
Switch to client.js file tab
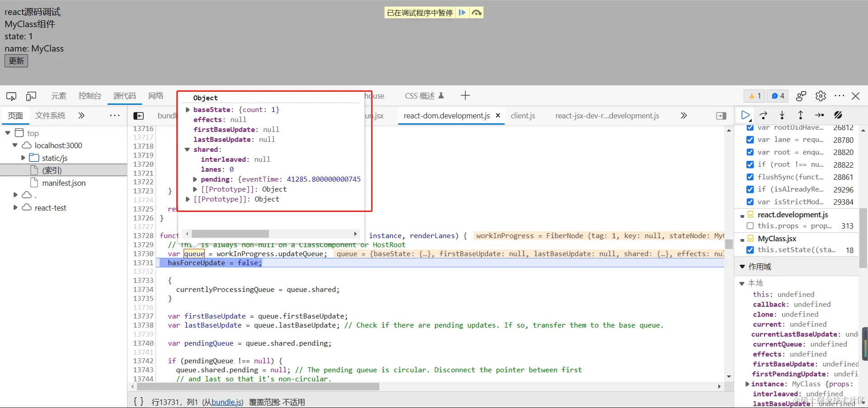pyautogui.click(x=523, y=116)
